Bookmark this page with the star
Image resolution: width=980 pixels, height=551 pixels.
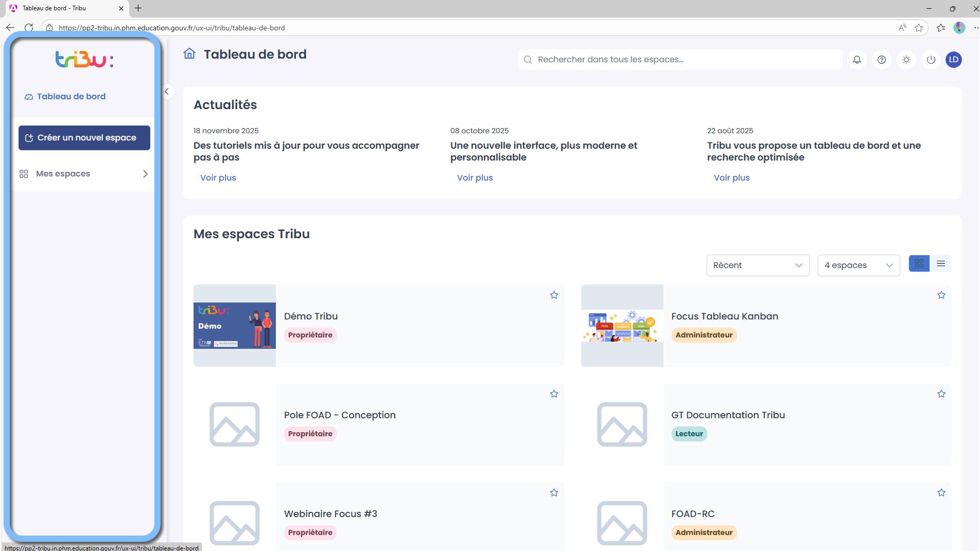[919, 28]
